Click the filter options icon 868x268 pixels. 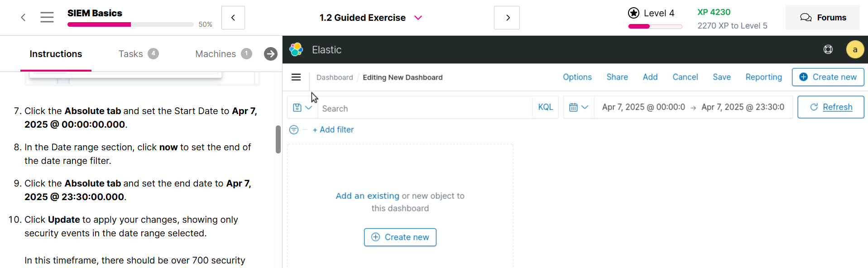(x=294, y=130)
